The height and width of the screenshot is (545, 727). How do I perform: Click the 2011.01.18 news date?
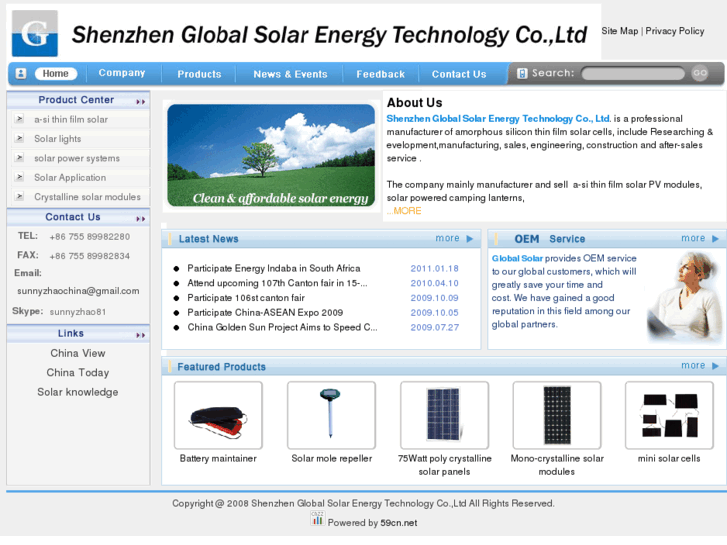[x=434, y=269]
